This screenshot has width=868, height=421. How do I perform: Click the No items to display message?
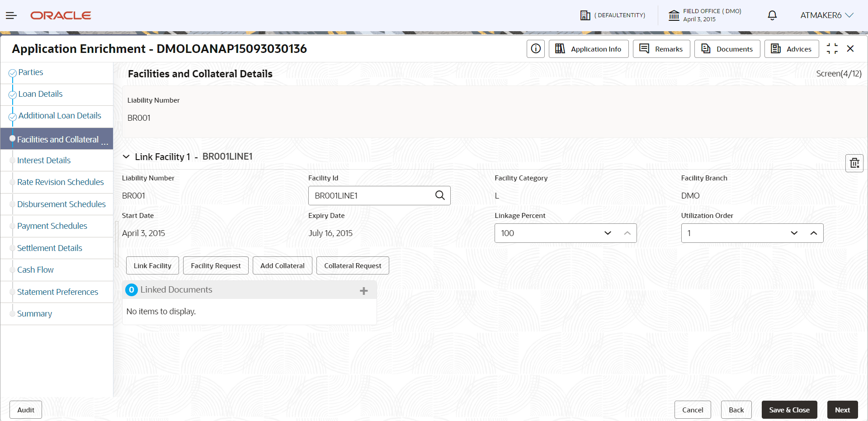[x=161, y=312]
